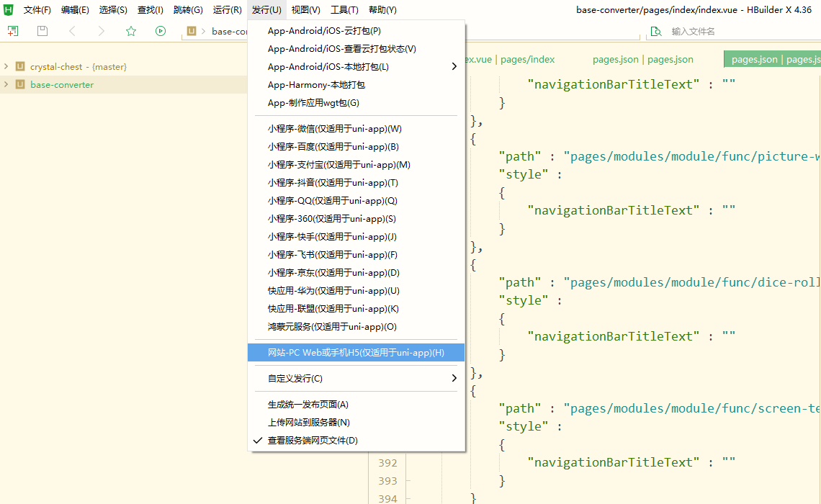Click the dice-roll path string in editor

point(691,283)
